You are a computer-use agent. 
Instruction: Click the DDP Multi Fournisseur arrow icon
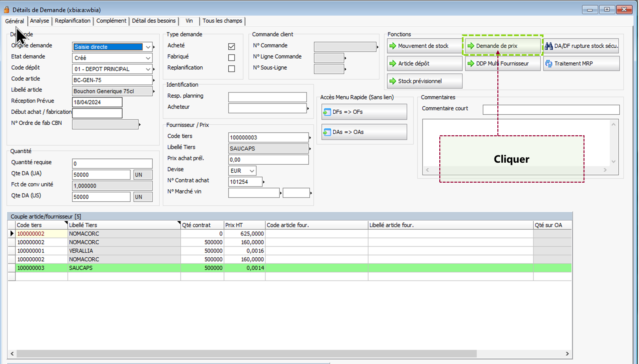click(x=471, y=63)
